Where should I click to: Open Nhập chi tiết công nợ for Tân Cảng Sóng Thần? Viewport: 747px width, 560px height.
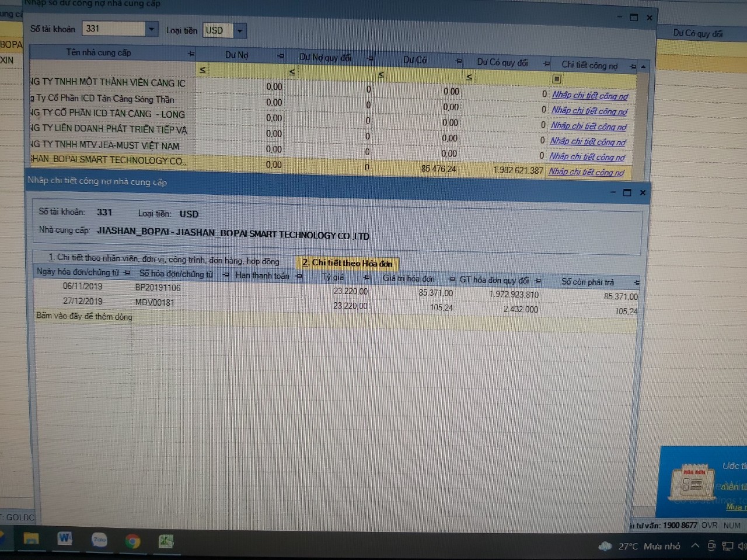589,111
